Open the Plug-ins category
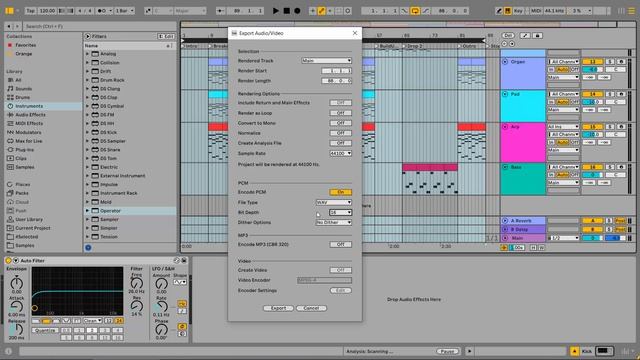The image size is (640, 360). 24,150
